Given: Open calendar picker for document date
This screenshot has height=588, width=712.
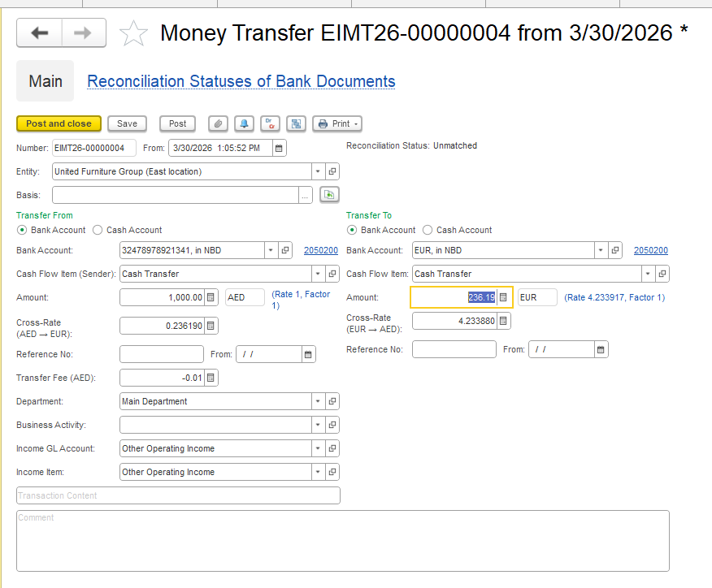Looking at the screenshot, I should tap(279, 148).
